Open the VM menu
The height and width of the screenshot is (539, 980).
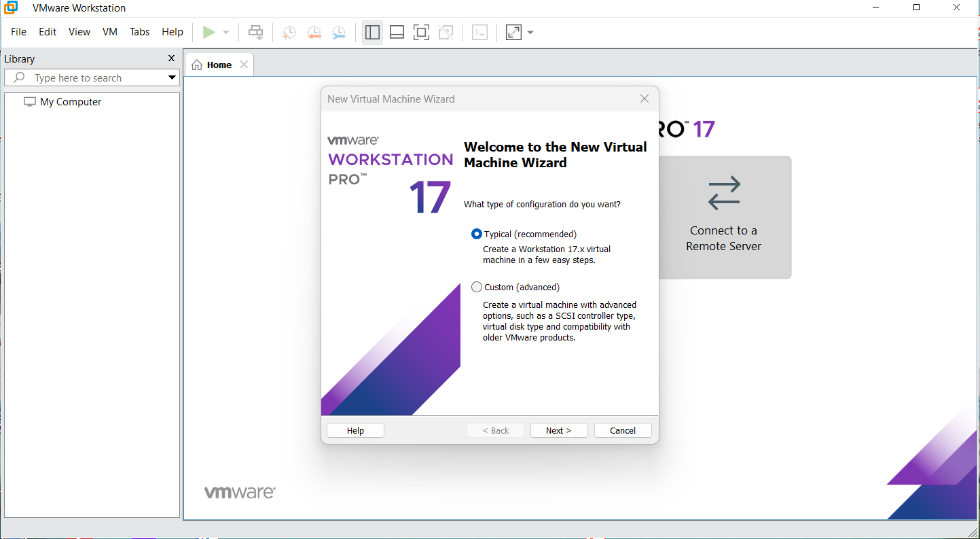(x=110, y=32)
